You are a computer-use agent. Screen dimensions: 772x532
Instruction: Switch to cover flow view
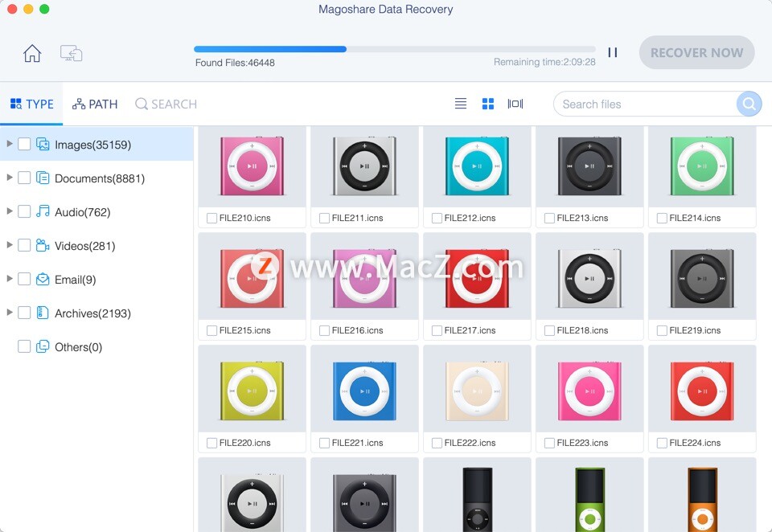(x=515, y=104)
